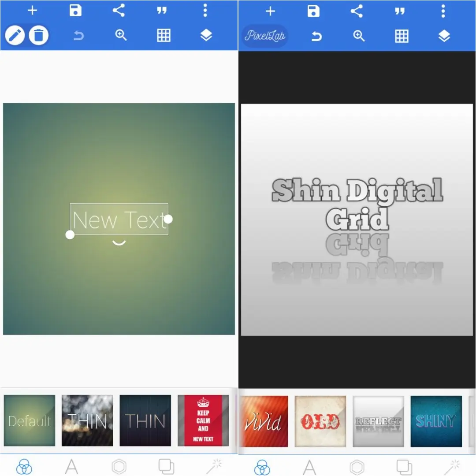
Task: Open the layers icon in left screen
Action: tap(206, 35)
